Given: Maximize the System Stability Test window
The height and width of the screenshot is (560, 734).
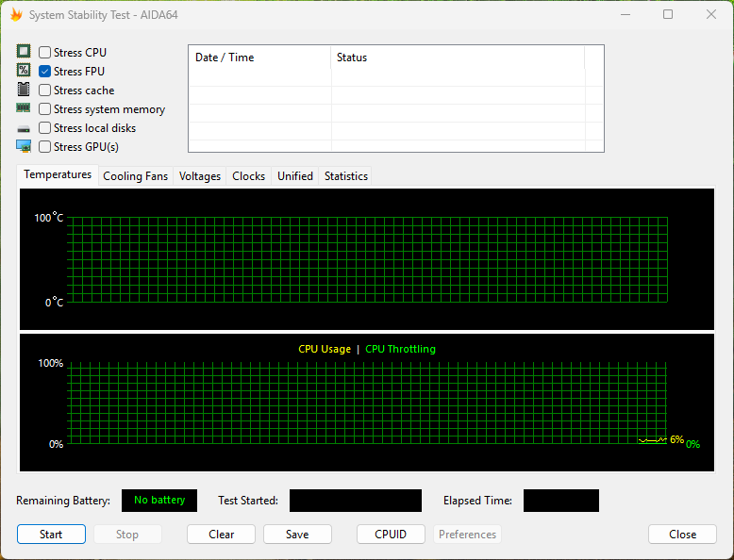Looking at the screenshot, I should [x=668, y=14].
